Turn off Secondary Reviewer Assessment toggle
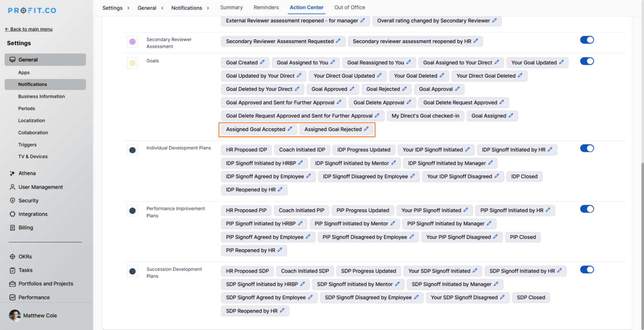This screenshot has height=330, width=644. (x=587, y=40)
